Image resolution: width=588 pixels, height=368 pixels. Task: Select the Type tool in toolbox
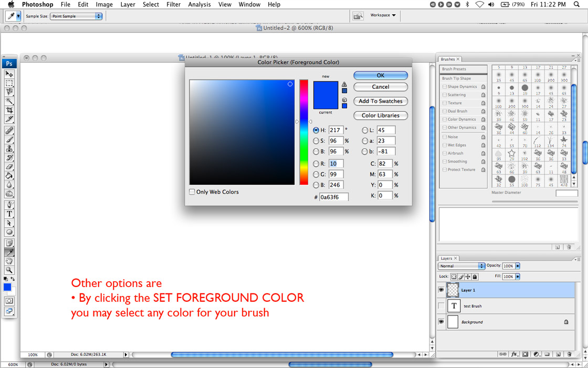[9, 213]
